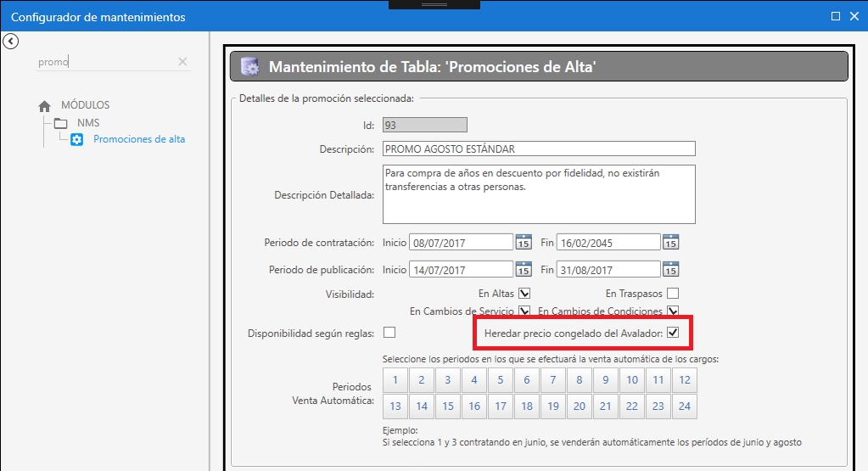Image resolution: width=868 pixels, height=471 pixels.
Task: Select period 3 for automatic sale
Action: coord(448,380)
